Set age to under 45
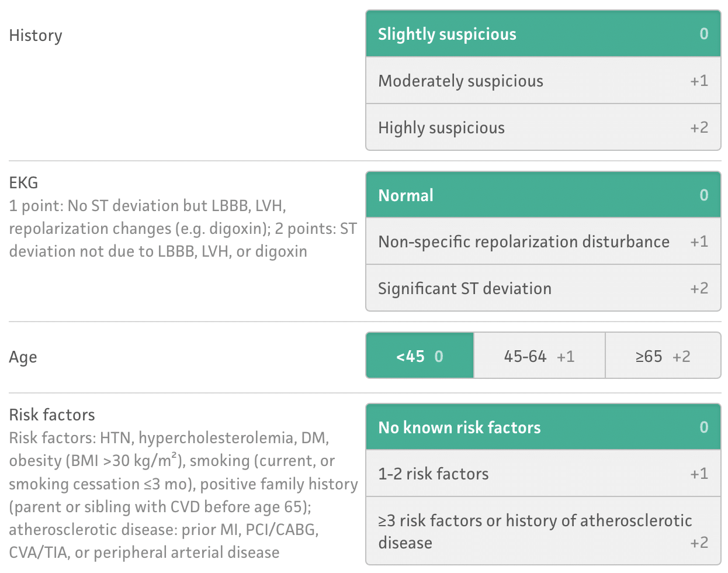 pyautogui.click(x=420, y=356)
